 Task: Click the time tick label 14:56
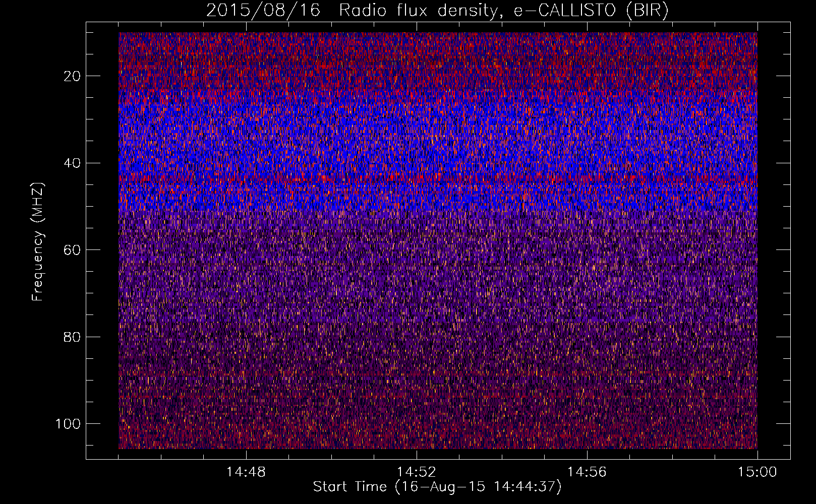(x=587, y=472)
